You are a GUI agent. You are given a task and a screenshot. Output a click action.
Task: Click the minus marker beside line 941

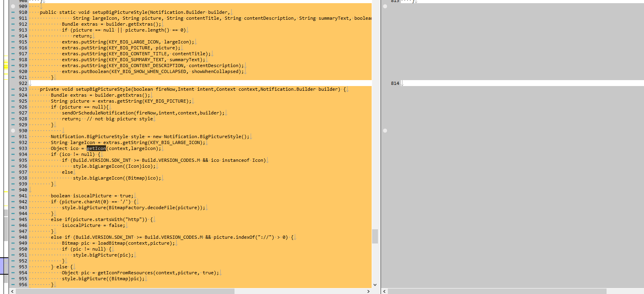13,196
